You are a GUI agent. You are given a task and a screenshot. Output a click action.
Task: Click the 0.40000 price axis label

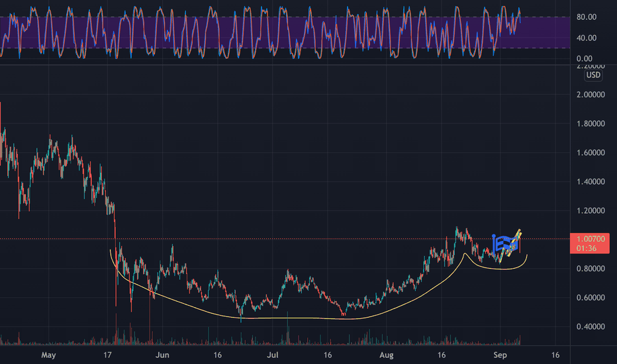tap(591, 327)
